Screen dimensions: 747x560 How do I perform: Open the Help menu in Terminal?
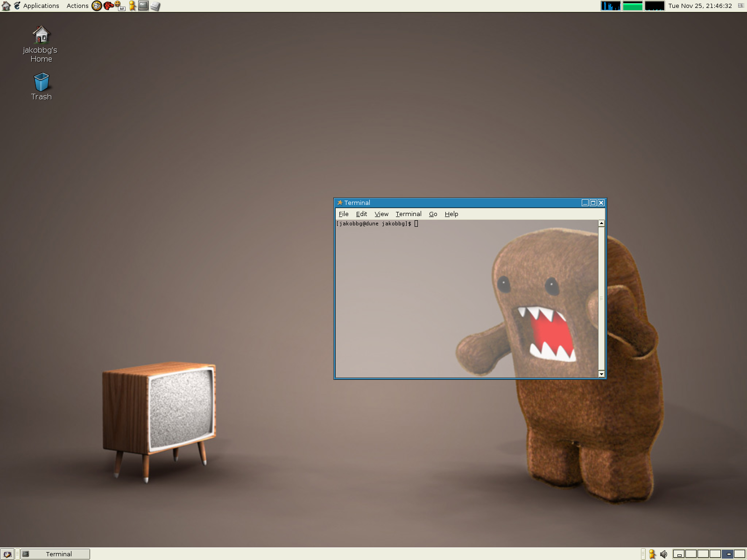tap(451, 214)
